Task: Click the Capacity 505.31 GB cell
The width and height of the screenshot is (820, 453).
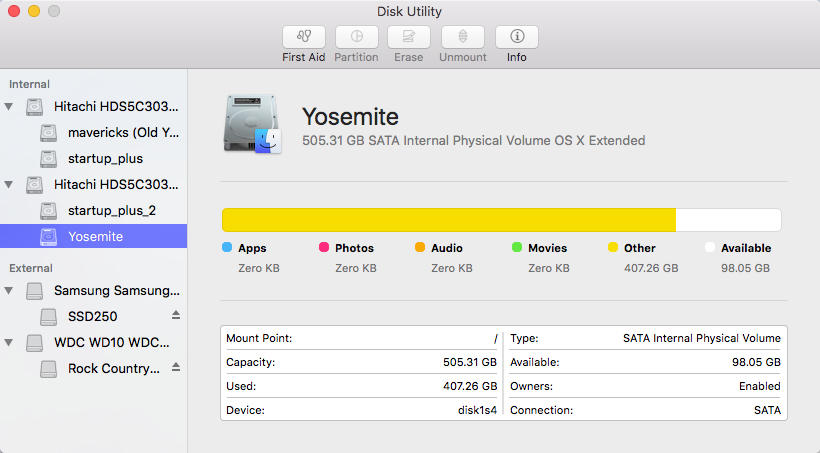Action: point(470,362)
